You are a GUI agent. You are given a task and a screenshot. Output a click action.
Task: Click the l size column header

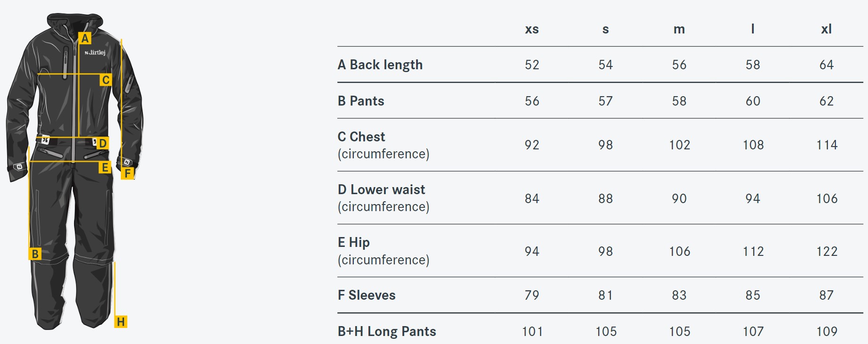753,29
